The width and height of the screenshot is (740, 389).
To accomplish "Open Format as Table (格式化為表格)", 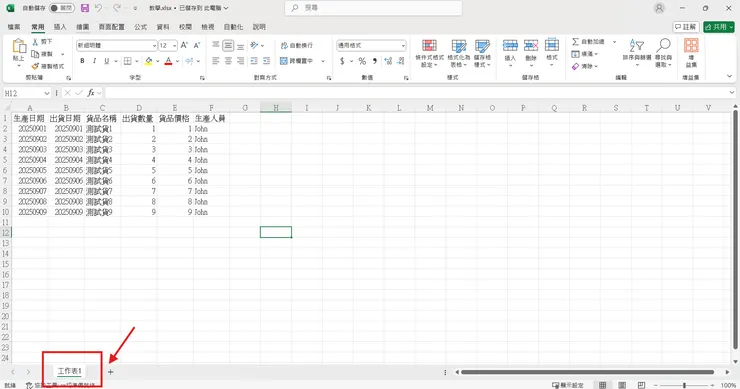I will click(459, 53).
